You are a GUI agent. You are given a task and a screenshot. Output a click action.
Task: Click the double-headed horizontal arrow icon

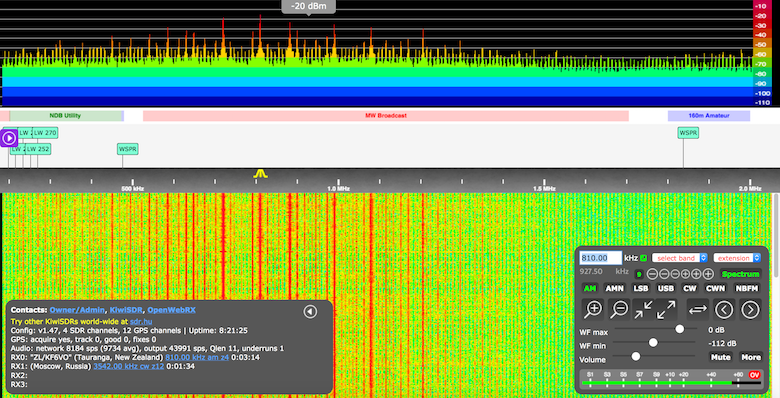pyautogui.click(x=697, y=309)
